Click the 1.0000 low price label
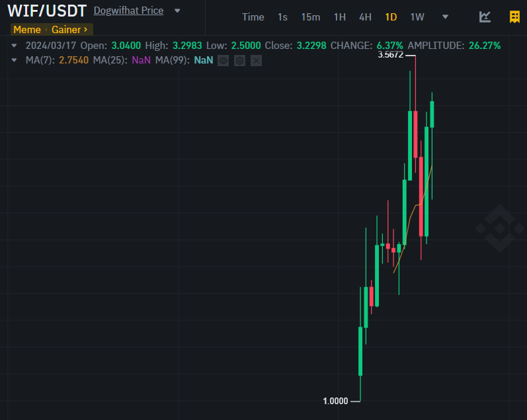This screenshot has height=420, width=527. [x=335, y=401]
